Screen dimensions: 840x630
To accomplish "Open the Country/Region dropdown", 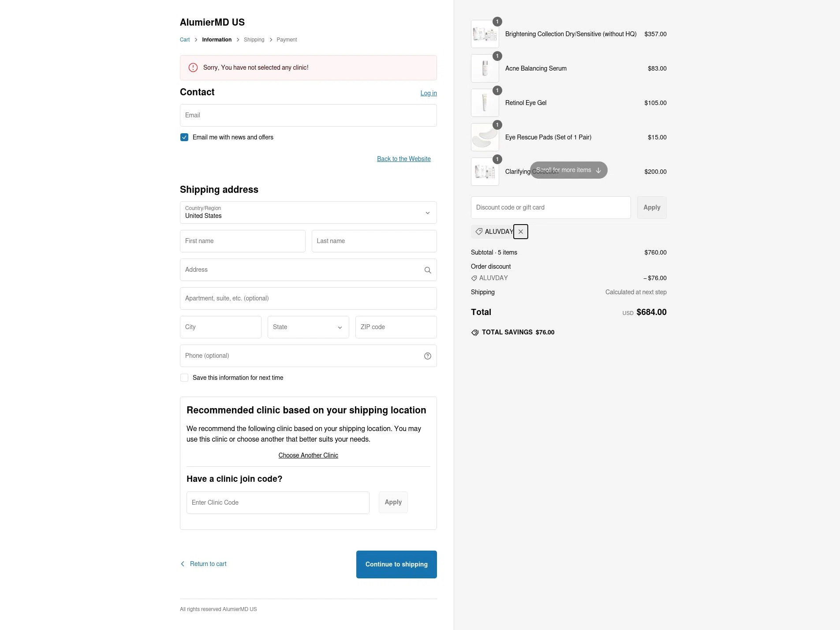I will click(308, 213).
